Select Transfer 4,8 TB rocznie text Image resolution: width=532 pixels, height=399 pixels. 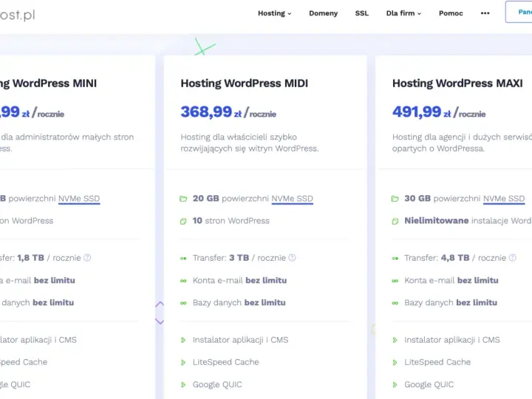tap(455, 258)
